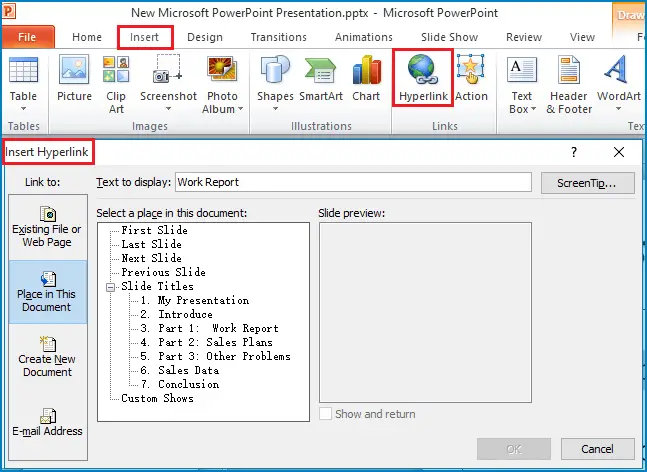The width and height of the screenshot is (647, 472).
Task: Select slide 4. Part 2: Sales Plans
Action: pyautogui.click(x=206, y=342)
